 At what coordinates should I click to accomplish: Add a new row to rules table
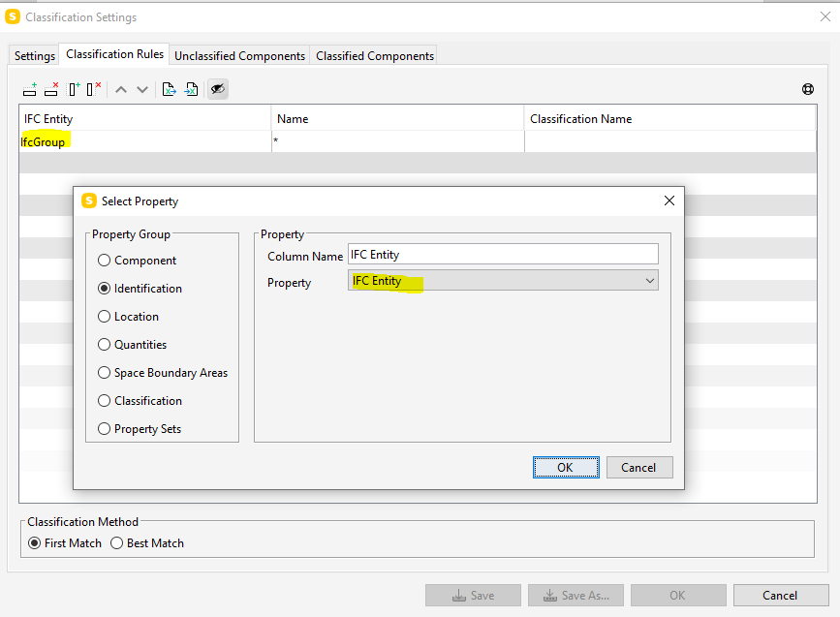pos(30,89)
